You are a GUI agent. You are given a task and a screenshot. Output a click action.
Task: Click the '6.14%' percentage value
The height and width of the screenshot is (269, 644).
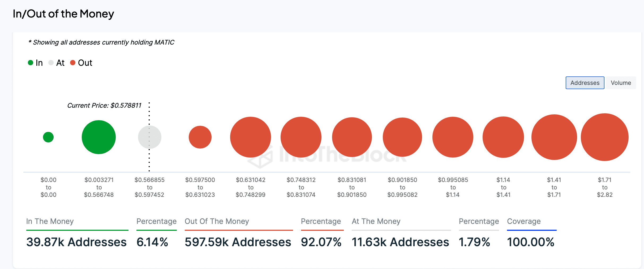click(152, 242)
